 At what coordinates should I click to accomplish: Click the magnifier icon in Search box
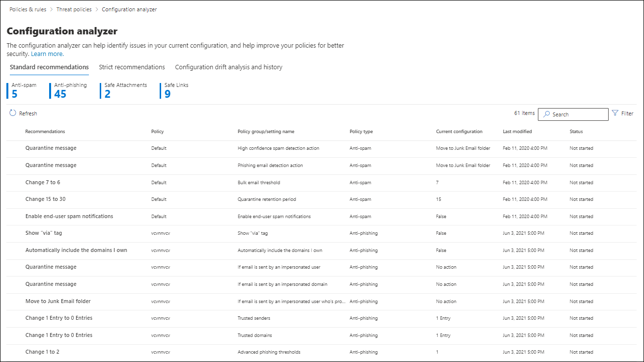(x=546, y=114)
